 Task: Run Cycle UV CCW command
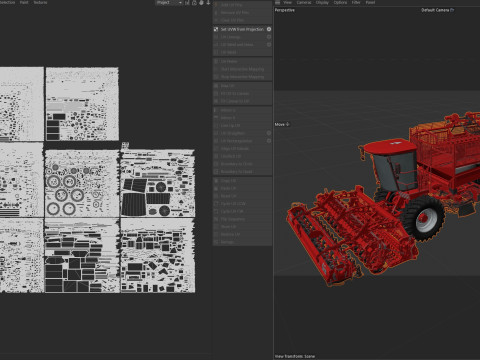click(242, 204)
